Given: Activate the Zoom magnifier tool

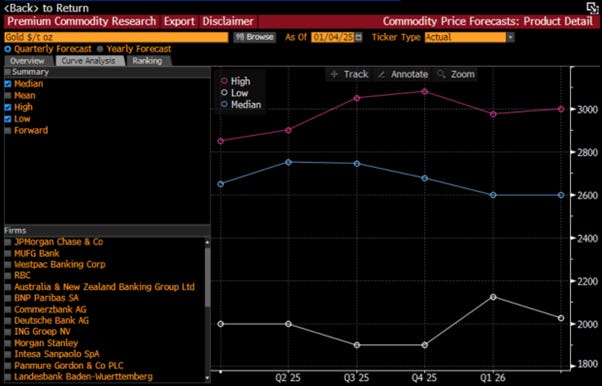Looking at the screenshot, I should 456,74.
